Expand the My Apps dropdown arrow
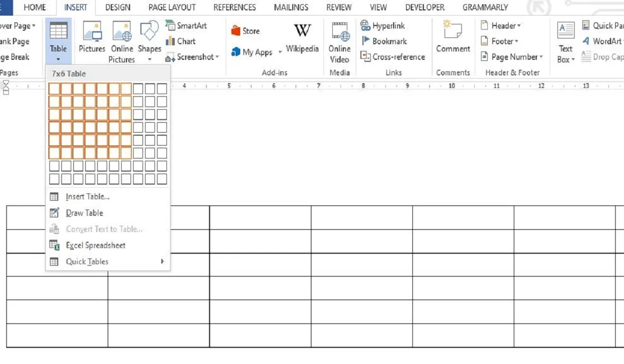Viewport: 624px width, 364px height. click(280, 52)
